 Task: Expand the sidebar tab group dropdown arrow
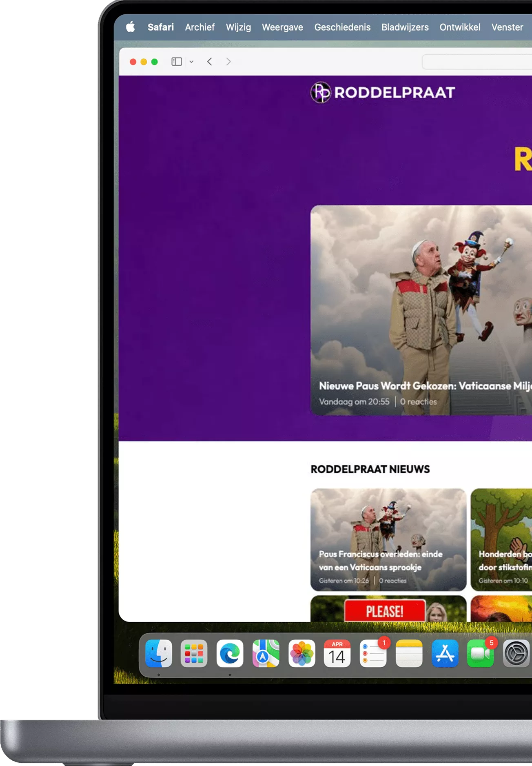(x=191, y=62)
